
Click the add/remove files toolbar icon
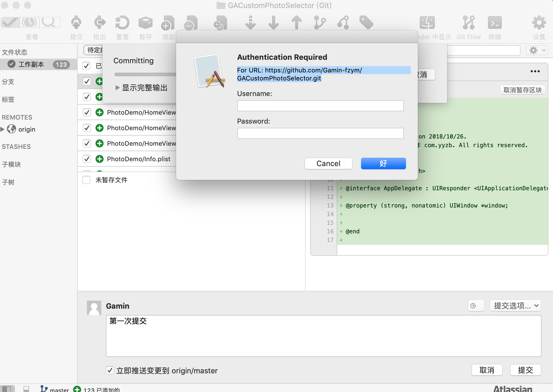220,23
